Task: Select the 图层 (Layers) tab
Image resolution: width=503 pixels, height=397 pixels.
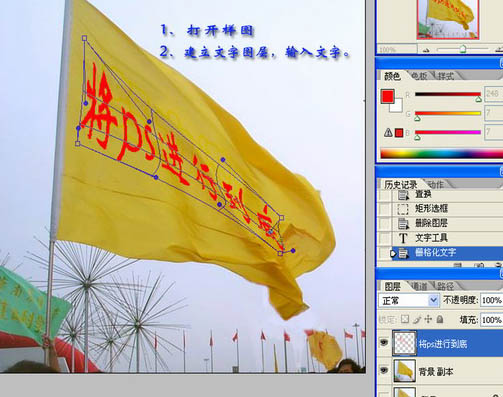Action: click(x=392, y=286)
